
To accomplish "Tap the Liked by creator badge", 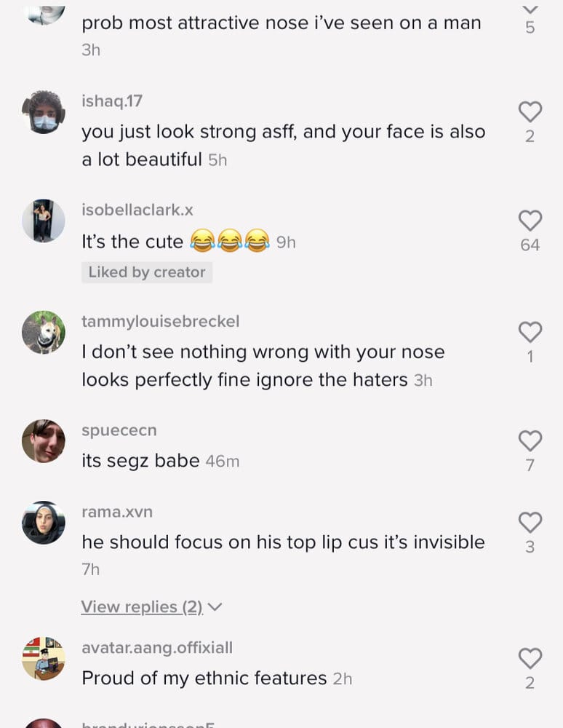I will (147, 272).
